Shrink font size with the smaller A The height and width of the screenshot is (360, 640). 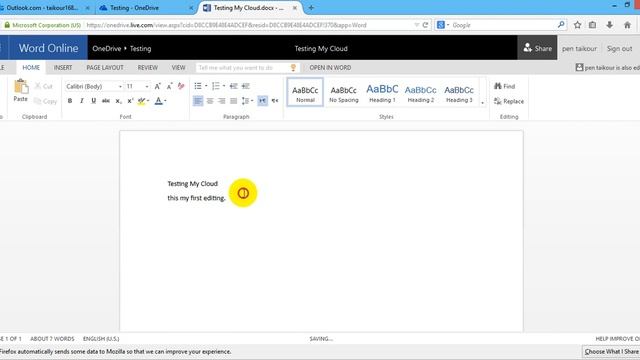click(169, 86)
